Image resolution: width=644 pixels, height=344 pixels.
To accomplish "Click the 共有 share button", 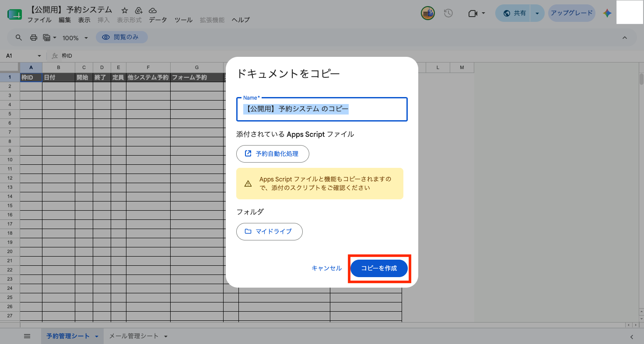I will pyautogui.click(x=513, y=13).
